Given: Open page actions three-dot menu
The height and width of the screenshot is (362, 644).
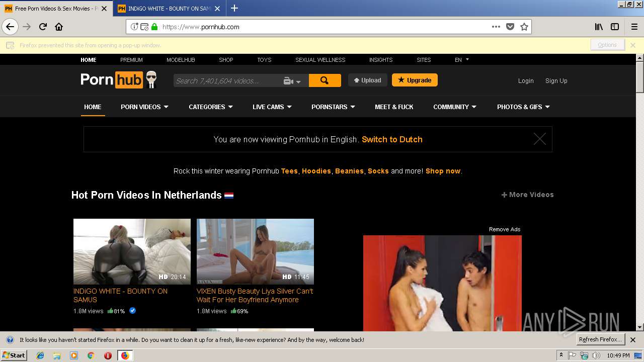Looking at the screenshot, I should pos(496,27).
